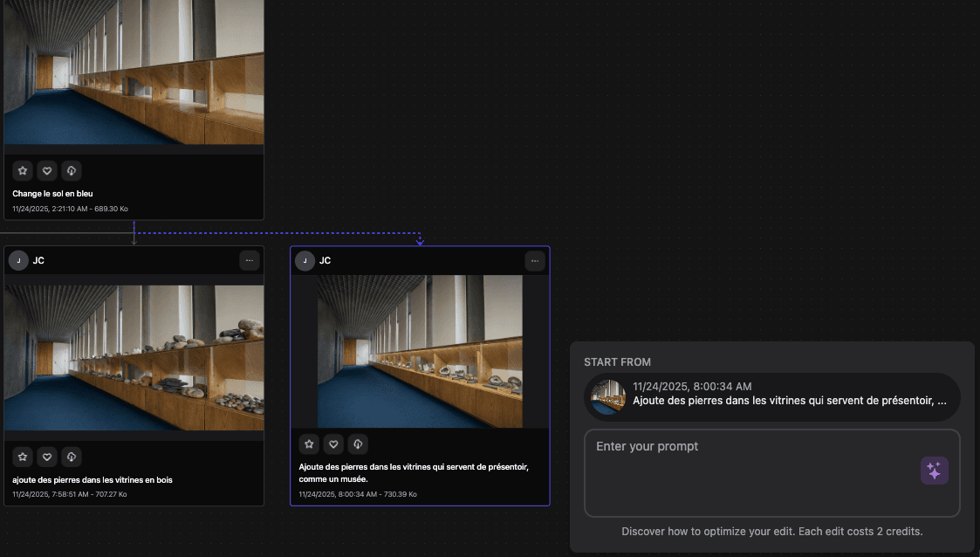Click JC avatar on the left stones card
This screenshot has width=980, height=557.
18,260
